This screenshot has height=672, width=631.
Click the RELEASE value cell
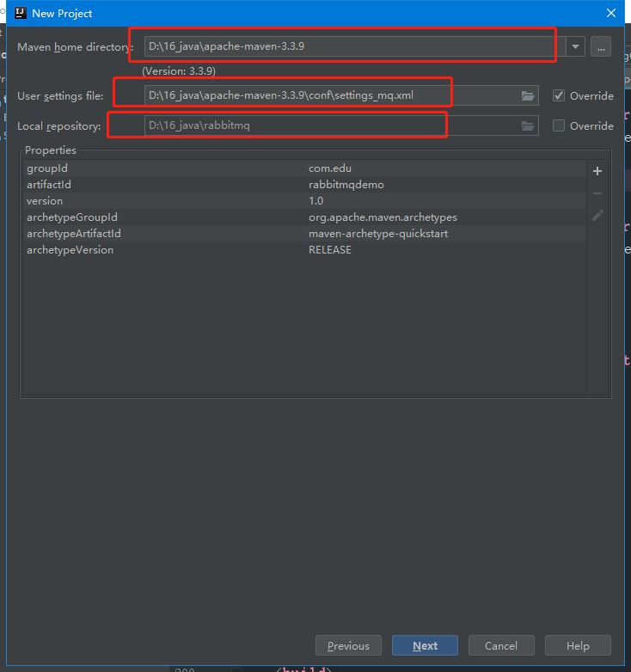(x=330, y=250)
